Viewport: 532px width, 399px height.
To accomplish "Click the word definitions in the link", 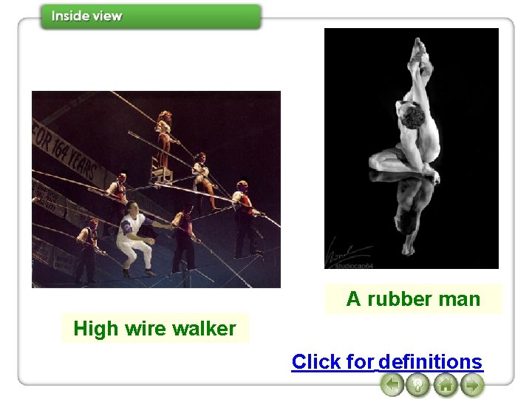I will (x=430, y=362).
